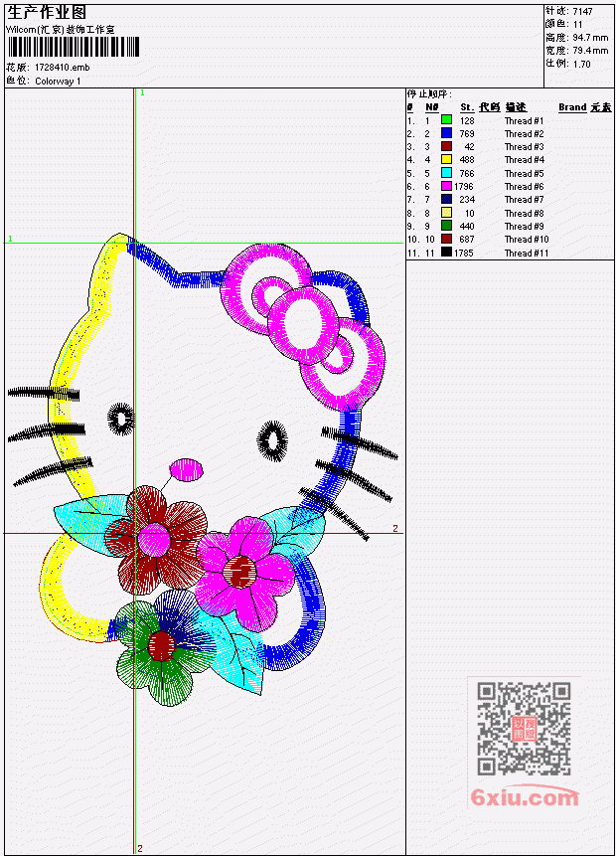Select the stitch count "440"
The width and height of the screenshot is (616, 856).
click(467, 227)
